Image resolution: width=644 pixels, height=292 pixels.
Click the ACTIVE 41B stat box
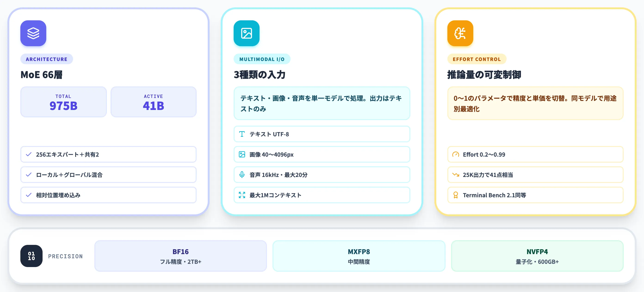[x=154, y=102]
